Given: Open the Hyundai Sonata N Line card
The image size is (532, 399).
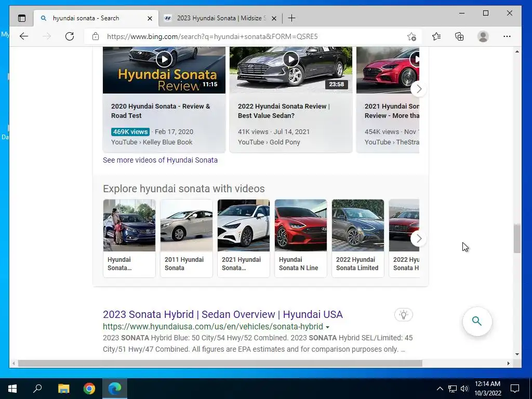Looking at the screenshot, I should 301,238.
